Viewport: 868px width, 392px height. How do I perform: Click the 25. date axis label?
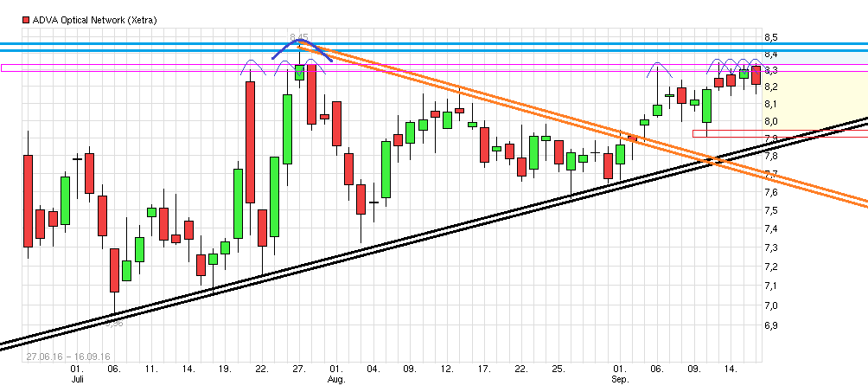click(x=558, y=369)
